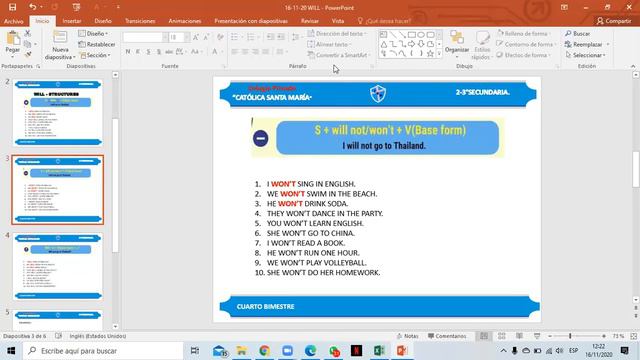Switch to the Revisar tab
This screenshot has width=640, height=360.
310,21
